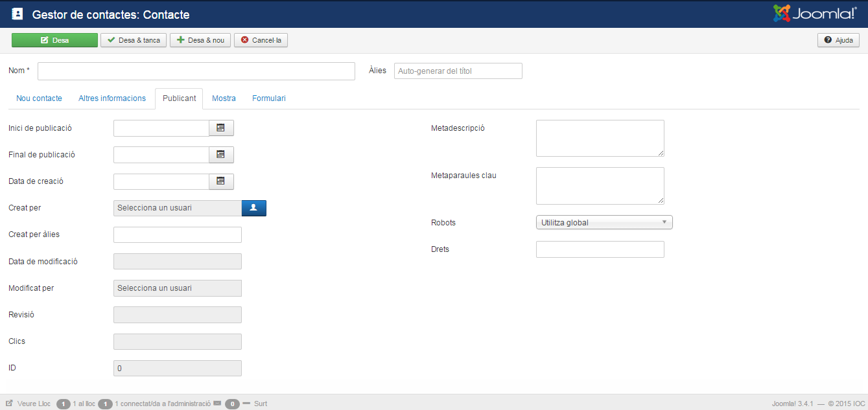Open the Ajuda help button
This screenshot has width=868, height=410.
(838, 40)
